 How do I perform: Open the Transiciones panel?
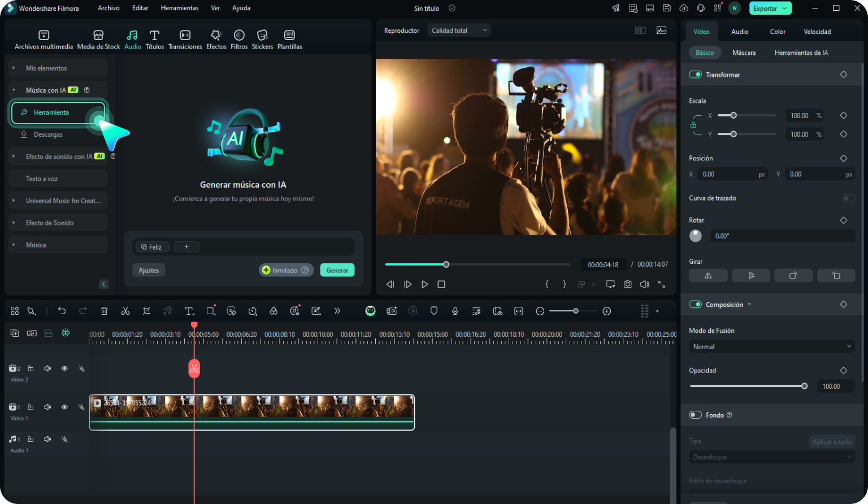pyautogui.click(x=185, y=40)
